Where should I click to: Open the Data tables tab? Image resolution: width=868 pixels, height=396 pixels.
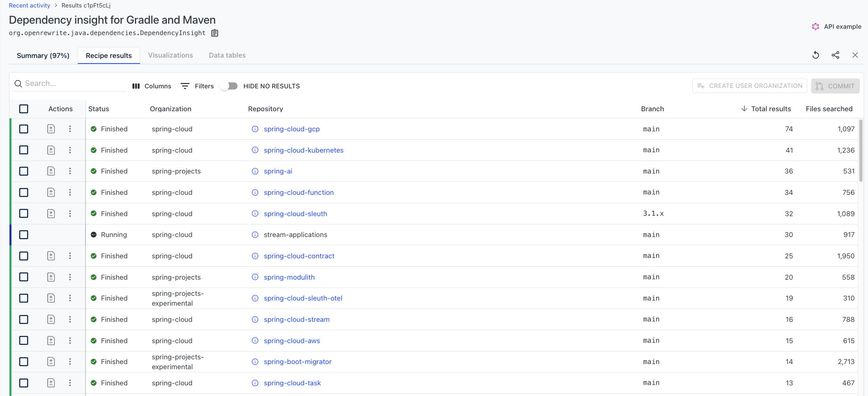coord(227,56)
